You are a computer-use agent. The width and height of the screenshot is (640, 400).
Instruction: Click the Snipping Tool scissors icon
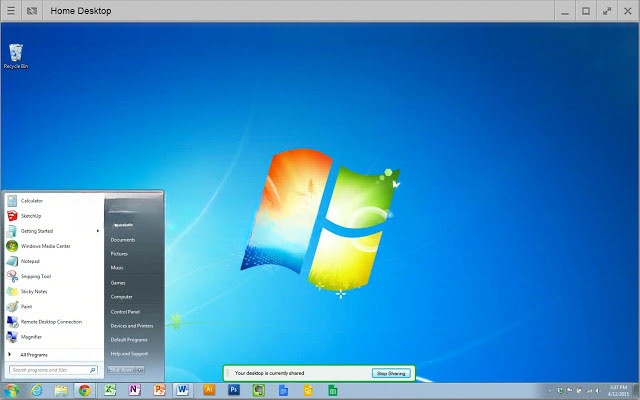click(x=12, y=276)
